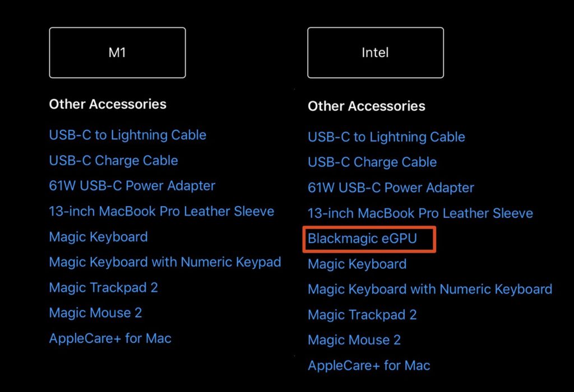
Task: Click Magic Keyboard in the M1 column
Action: click(98, 237)
